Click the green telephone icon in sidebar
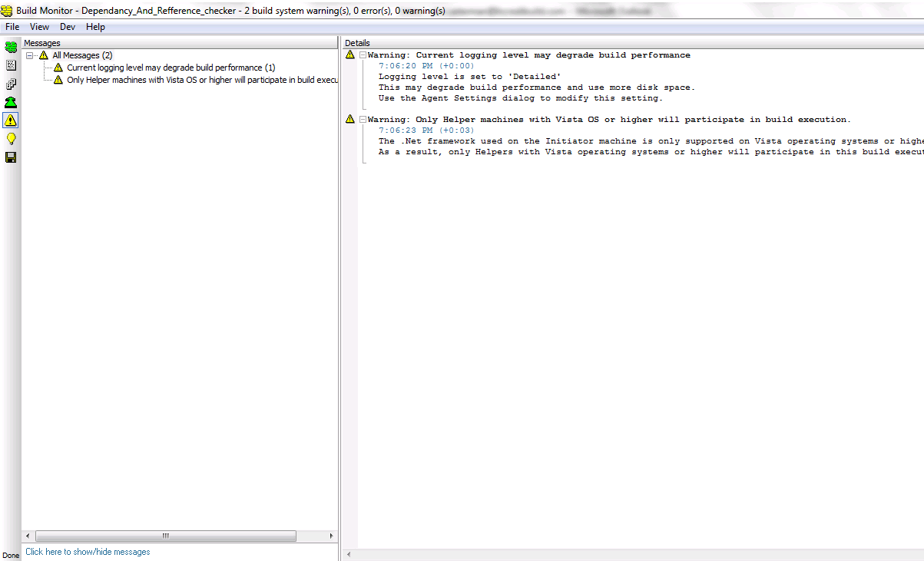The image size is (924, 561). click(11, 102)
